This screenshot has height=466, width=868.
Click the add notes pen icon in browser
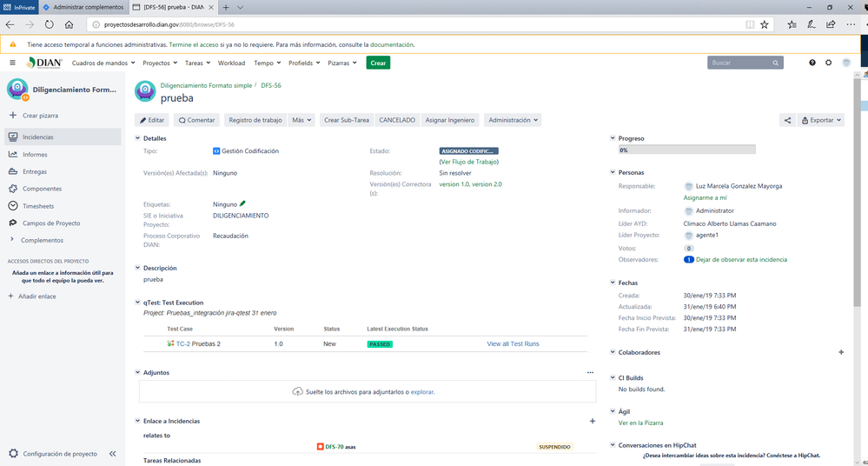(x=811, y=24)
